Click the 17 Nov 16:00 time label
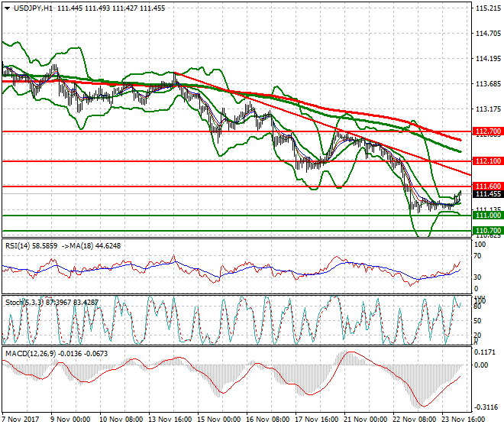The height and width of the screenshot is (428, 504). tap(317, 420)
